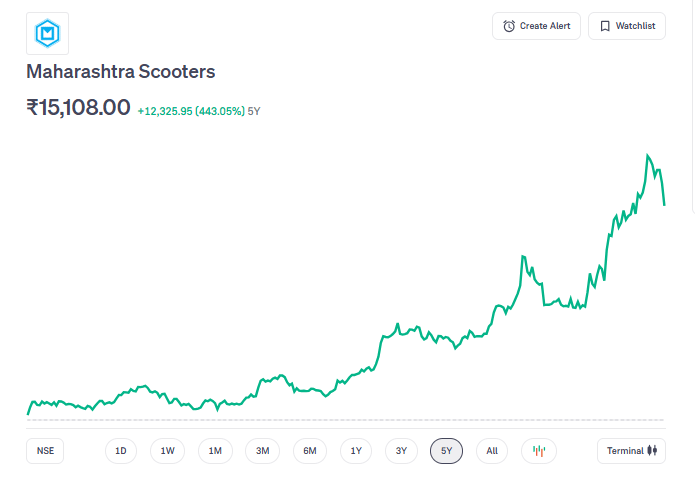
Task: Click the alarm clock alert icon
Action: pyautogui.click(x=509, y=26)
